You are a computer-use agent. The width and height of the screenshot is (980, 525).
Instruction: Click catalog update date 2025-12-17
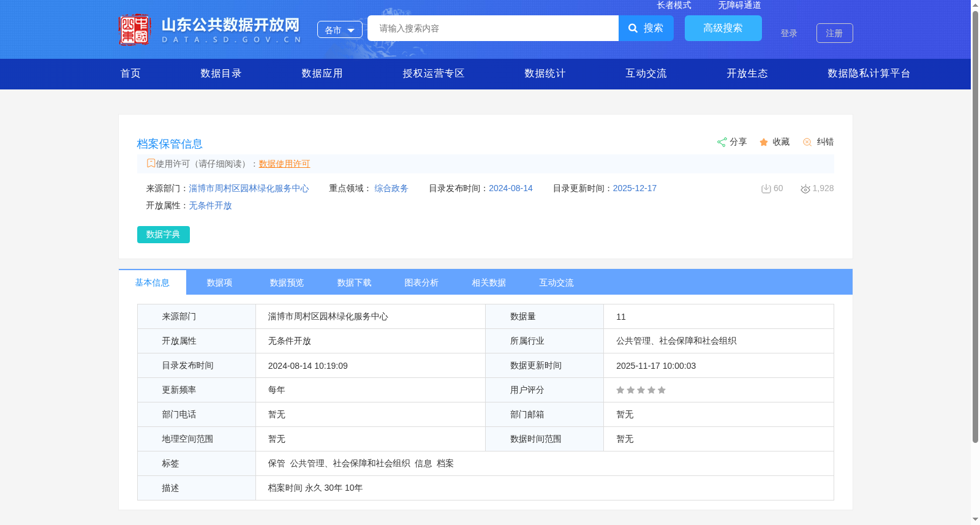click(635, 189)
